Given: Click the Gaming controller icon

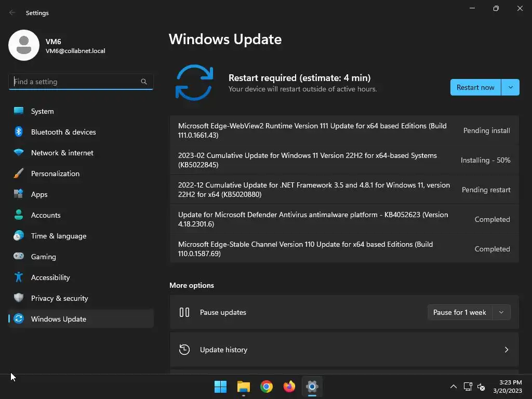Looking at the screenshot, I should tap(19, 256).
